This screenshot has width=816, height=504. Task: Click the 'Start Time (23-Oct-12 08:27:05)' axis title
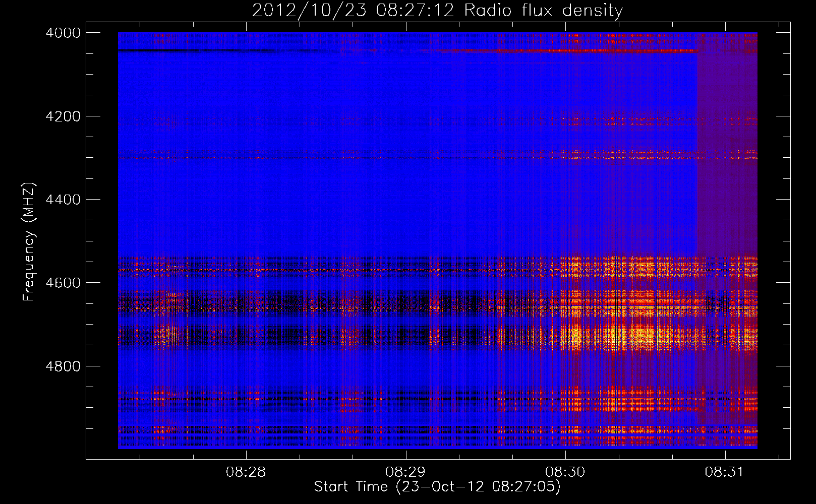click(x=437, y=487)
